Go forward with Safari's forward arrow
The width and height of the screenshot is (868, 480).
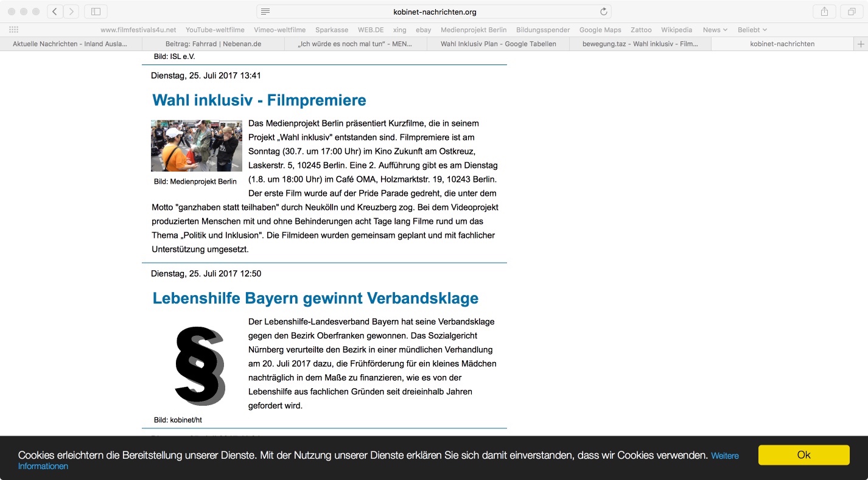71,12
